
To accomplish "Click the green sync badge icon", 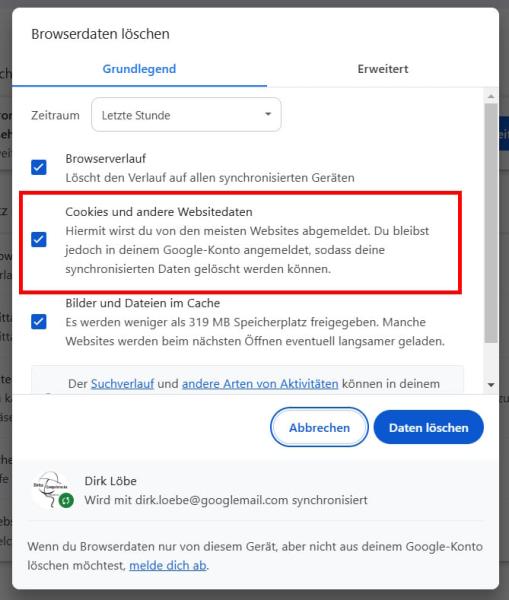I will pos(66,500).
